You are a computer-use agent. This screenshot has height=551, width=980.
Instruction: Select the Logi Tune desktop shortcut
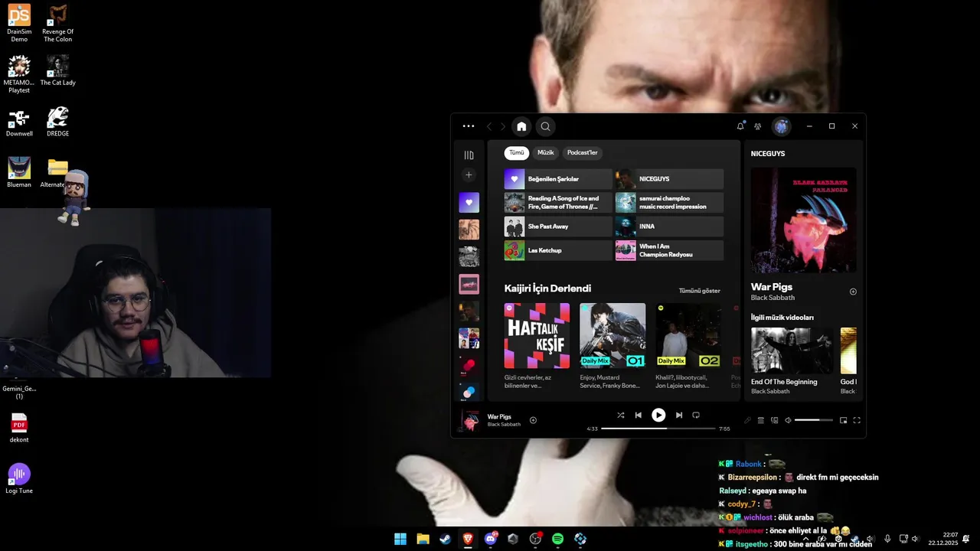coord(19,479)
